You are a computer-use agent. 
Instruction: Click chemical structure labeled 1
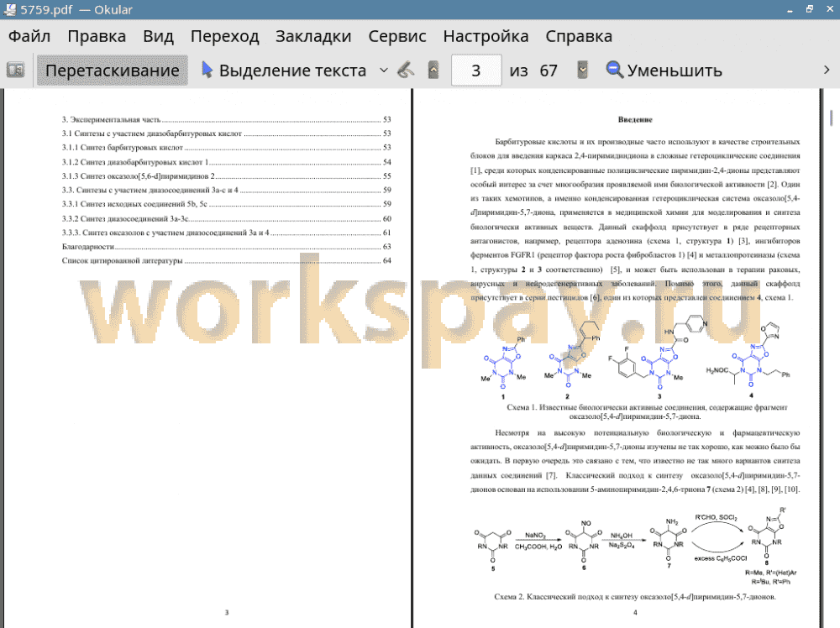pyautogui.click(x=503, y=367)
